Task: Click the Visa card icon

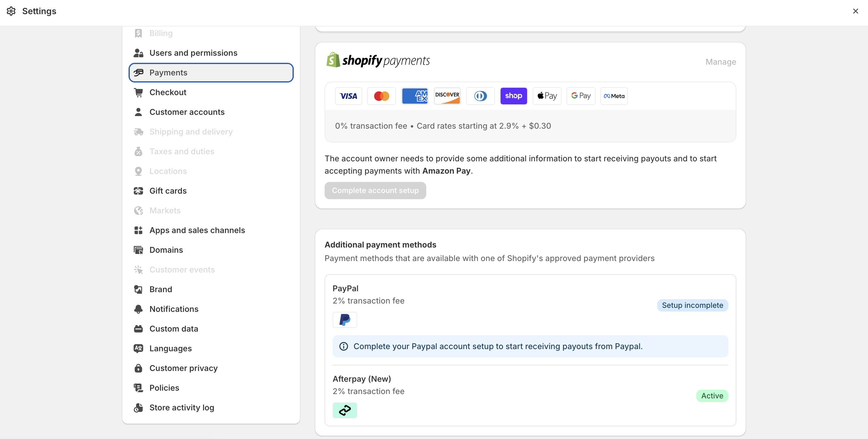Action: click(348, 96)
